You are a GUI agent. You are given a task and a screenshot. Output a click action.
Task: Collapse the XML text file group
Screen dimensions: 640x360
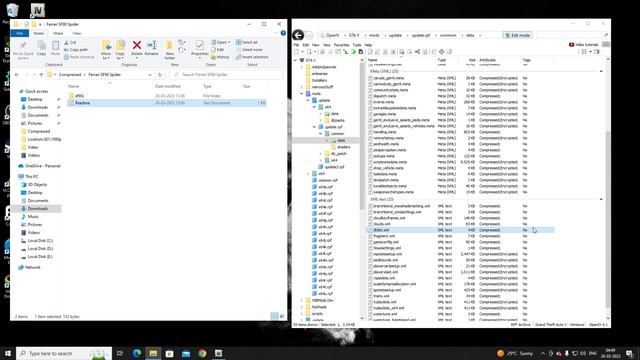tap(601, 199)
